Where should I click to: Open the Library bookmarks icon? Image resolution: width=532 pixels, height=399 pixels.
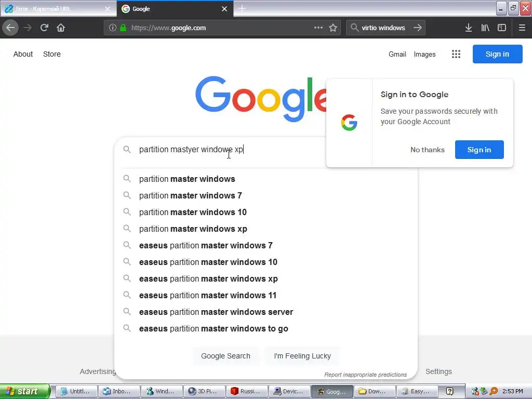[x=485, y=28]
